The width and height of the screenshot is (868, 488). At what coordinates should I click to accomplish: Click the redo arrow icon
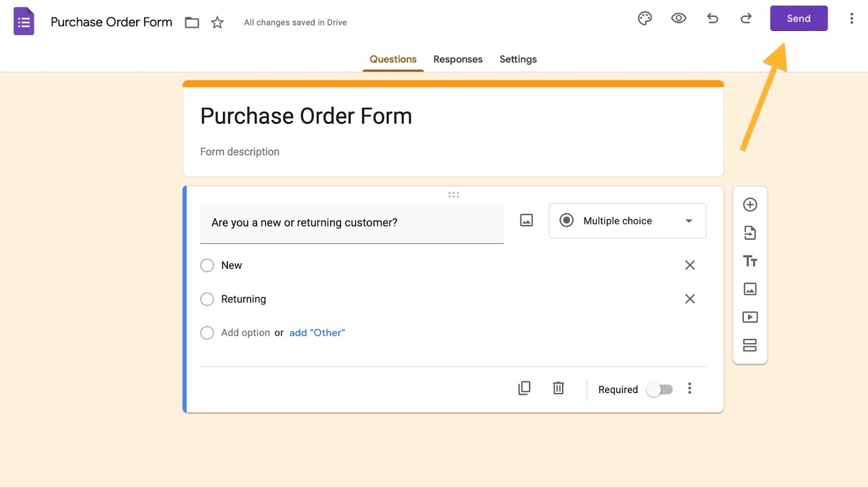[x=746, y=18]
